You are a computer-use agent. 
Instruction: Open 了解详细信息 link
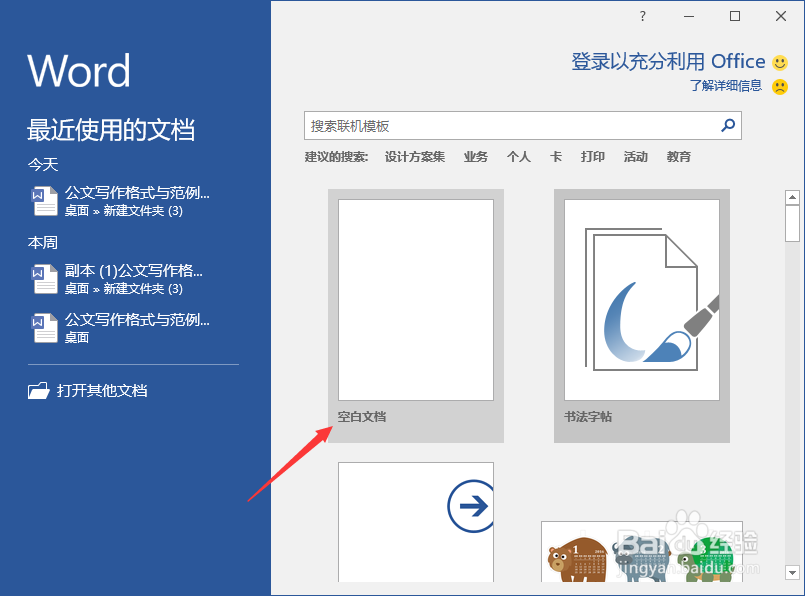[x=725, y=86]
